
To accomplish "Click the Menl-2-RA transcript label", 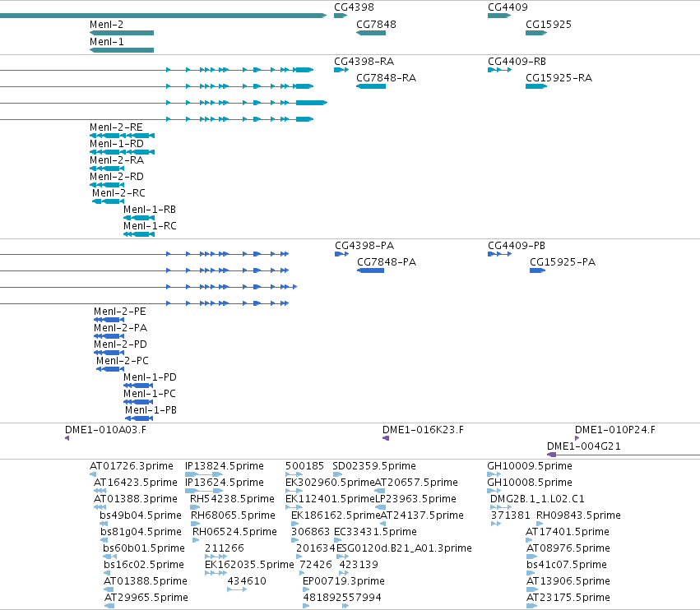I will pos(117,160).
